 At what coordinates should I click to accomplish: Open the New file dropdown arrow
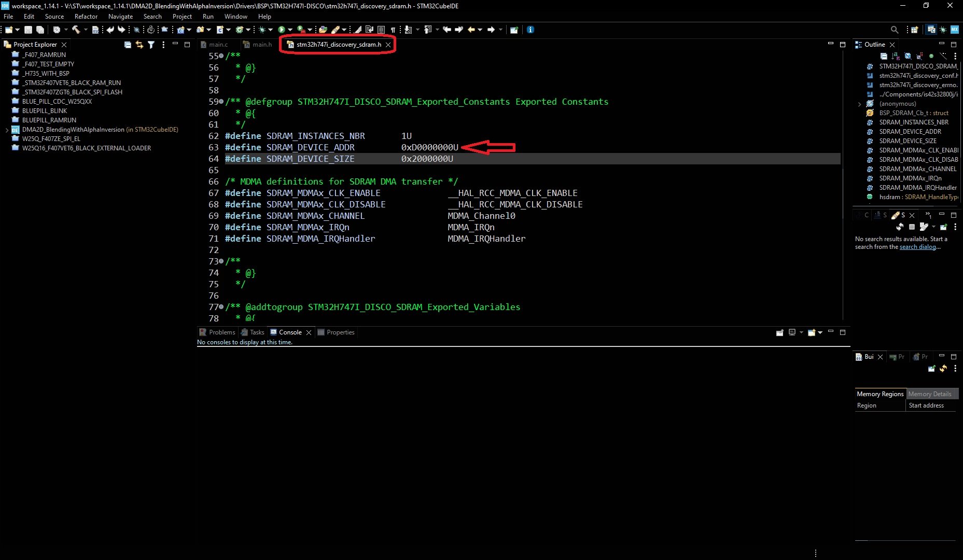pyautogui.click(x=18, y=30)
